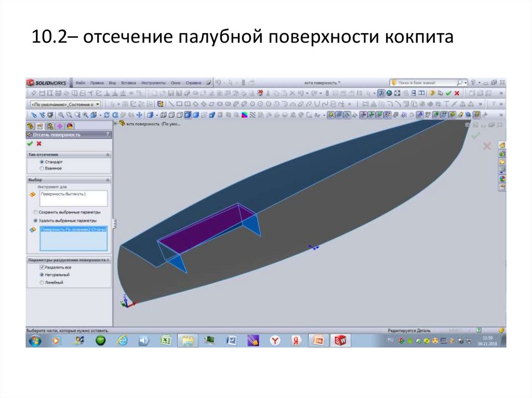Open File Explorer folder in task pane
Image resolution: width=532 pixels, height=398 pixels.
502,162
